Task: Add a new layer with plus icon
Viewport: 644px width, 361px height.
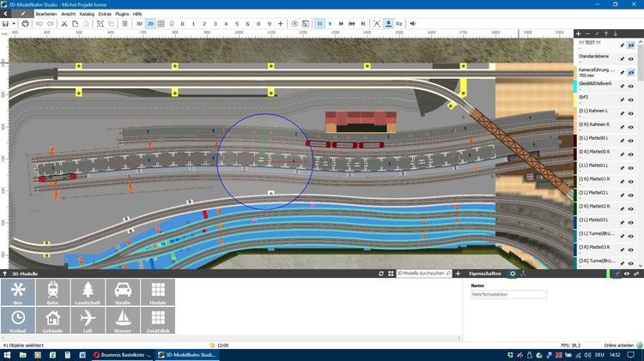Action: point(578,33)
